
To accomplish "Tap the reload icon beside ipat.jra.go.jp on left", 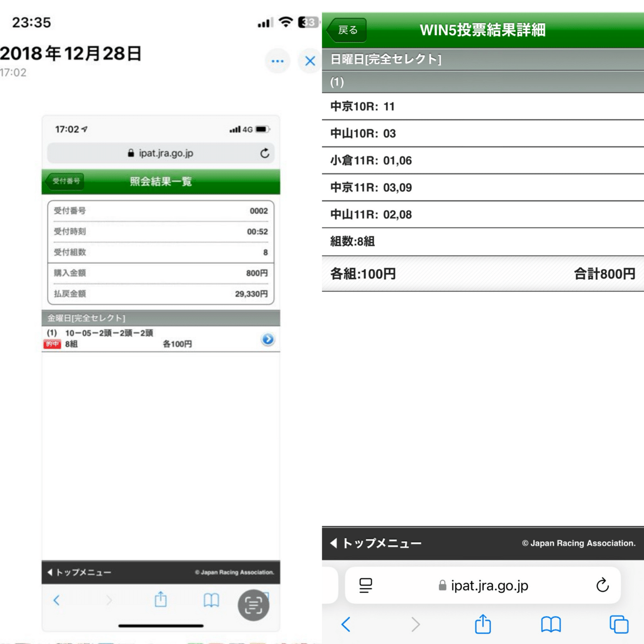I will (265, 153).
